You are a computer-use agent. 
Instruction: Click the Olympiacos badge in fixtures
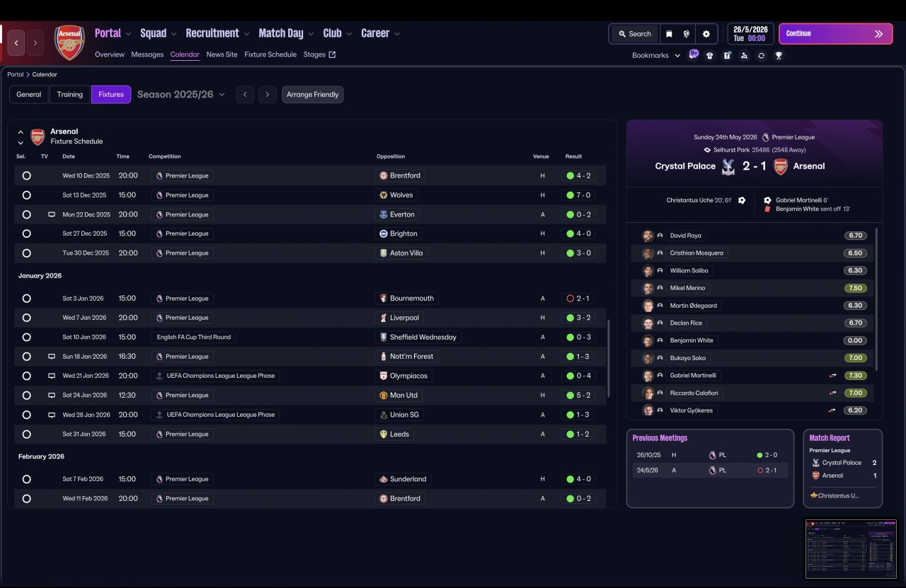[384, 376]
